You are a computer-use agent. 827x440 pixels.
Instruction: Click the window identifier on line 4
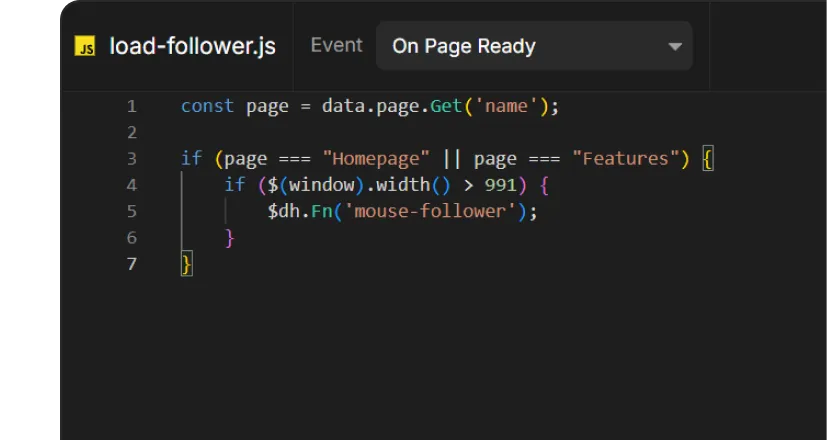(x=321, y=185)
